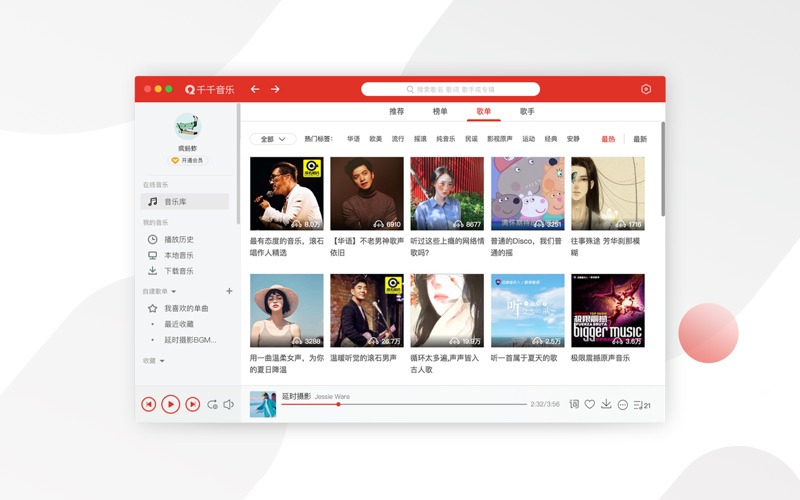This screenshot has width=800, height=500.
Task: Filter by the 民谣 tag
Action: click(x=471, y=139)
